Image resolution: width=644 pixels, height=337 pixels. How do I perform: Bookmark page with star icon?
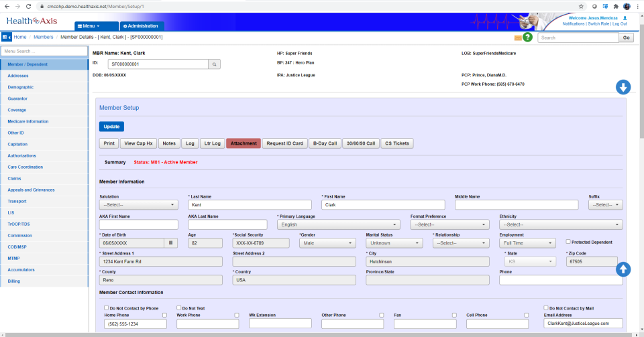581,6
